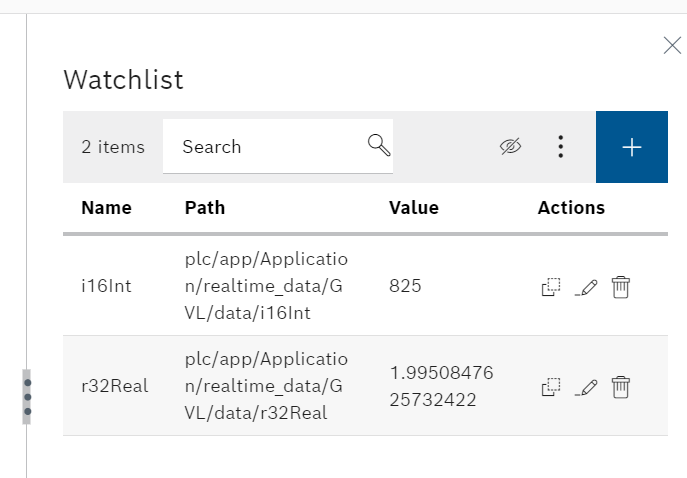Edit the r32Real value with pencil icon
687x478 pixels.
[586, 387]
